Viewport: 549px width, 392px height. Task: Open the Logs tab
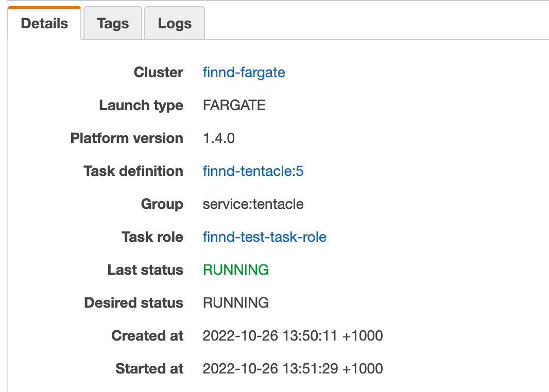(x=175, y=23)
